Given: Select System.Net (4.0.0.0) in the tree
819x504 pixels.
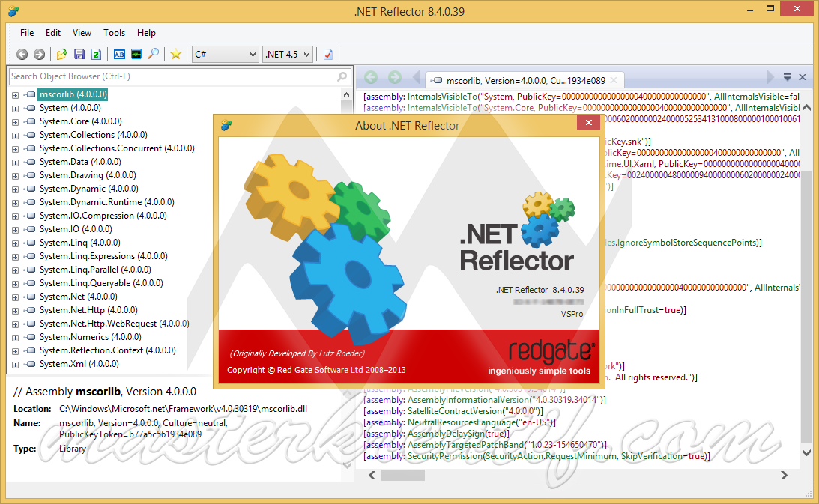Looking at the screenshot, I should click(x=79, y=297).
